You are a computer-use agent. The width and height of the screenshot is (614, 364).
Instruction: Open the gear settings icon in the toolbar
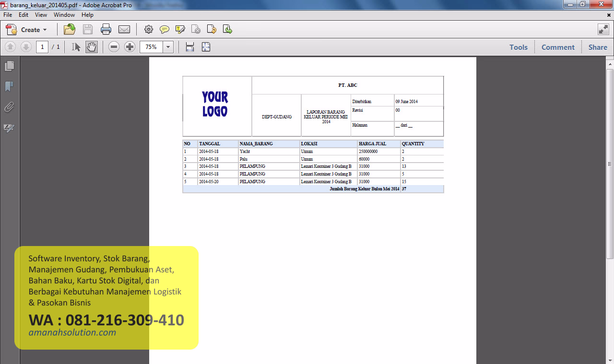149,30
